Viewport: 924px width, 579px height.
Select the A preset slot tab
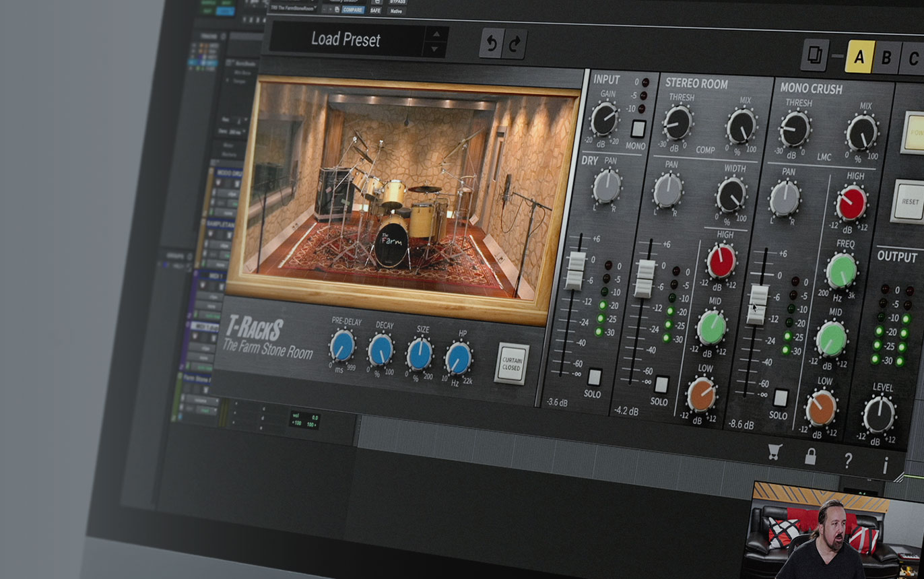tap(859, 57)
